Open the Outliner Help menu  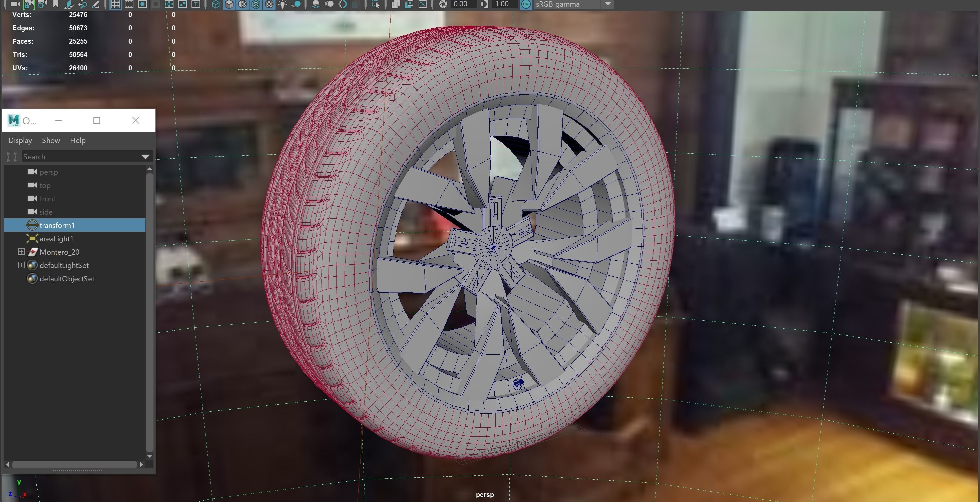tap(78, 140)
